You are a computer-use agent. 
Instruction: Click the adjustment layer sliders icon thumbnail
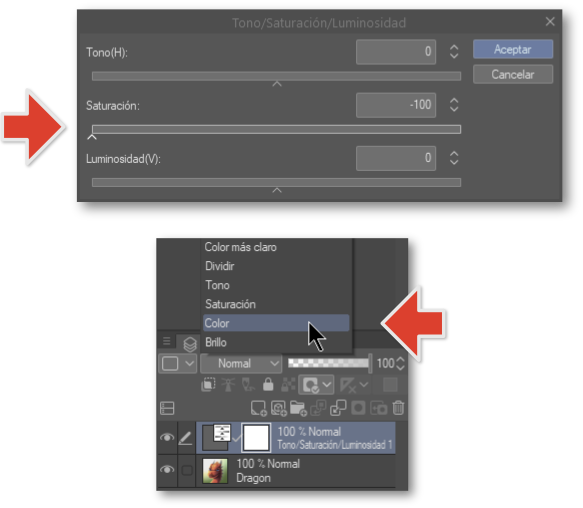(x=222, y=433)
